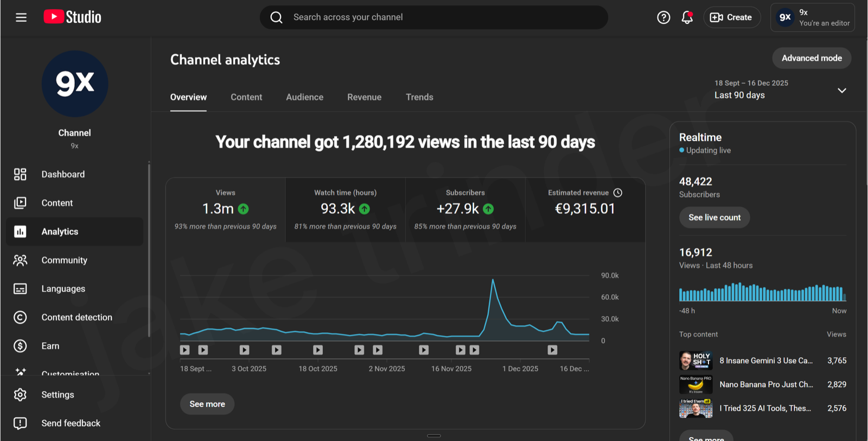Open Content in the sidebar
The height and width of the screenshot is (441, 868).
click(x=75, y=203)
